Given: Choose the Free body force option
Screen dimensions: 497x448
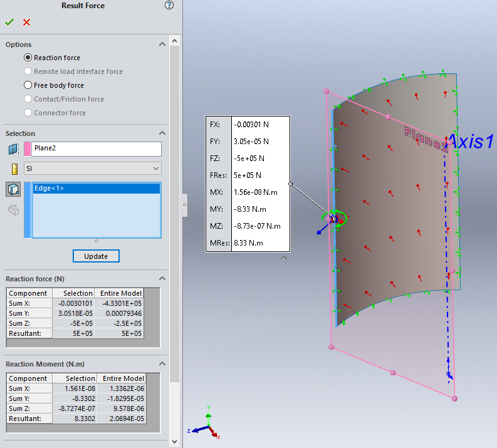Looking at the screenshot, I should (x=28, y=85).
